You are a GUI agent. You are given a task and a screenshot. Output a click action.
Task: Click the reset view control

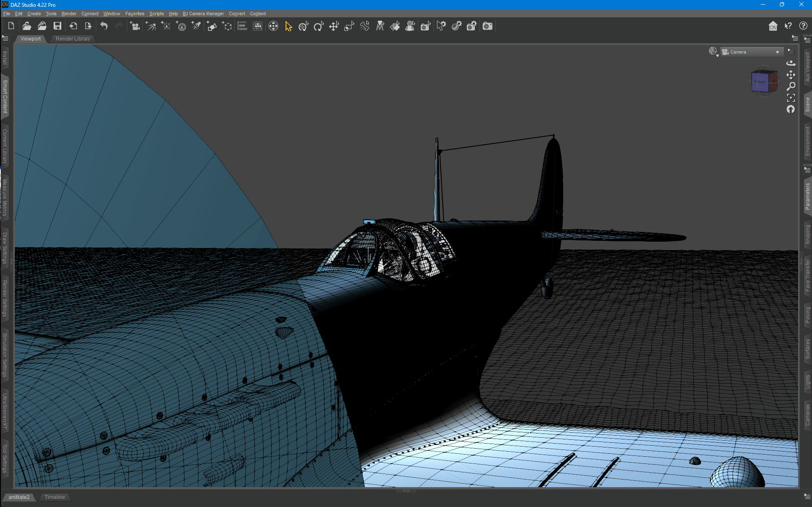pyautogui.click(x=791, y=109)
